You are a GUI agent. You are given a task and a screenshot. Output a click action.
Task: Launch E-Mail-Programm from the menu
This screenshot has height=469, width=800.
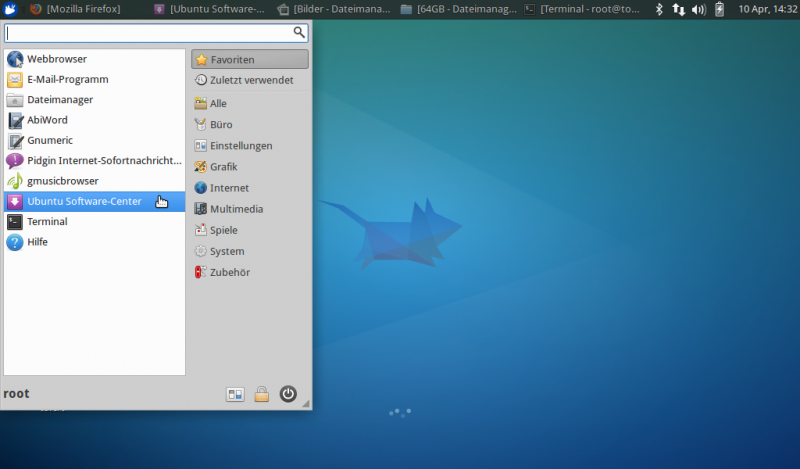94,80
